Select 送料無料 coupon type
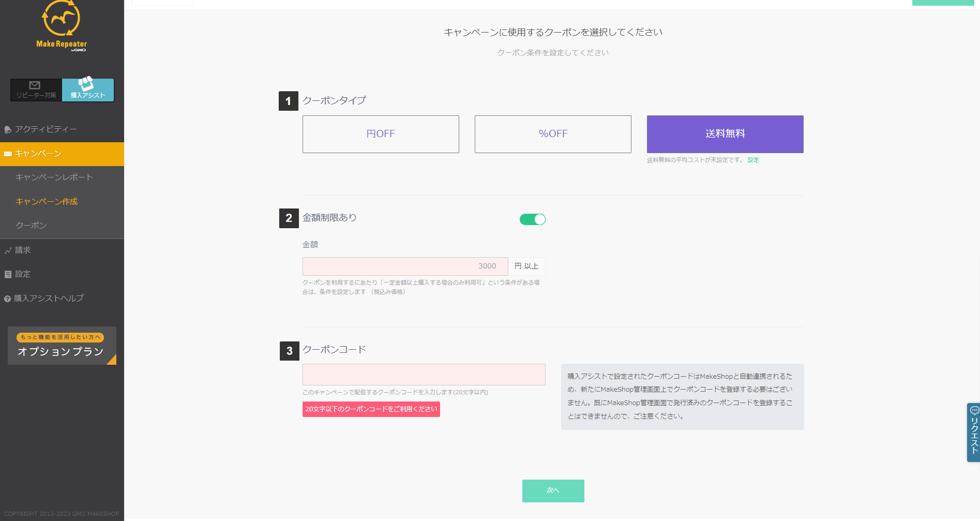980x521 pixels. click(x=725, y=134)
